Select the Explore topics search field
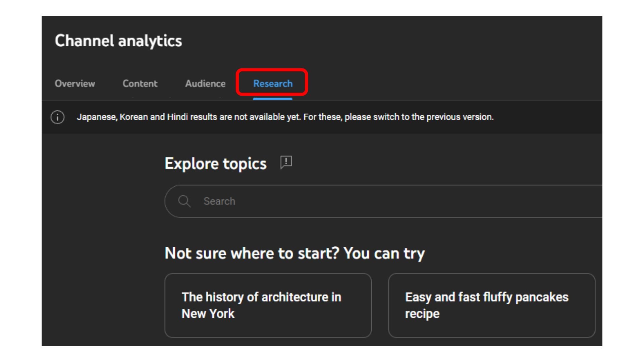Image resolution: width=644 pixels, height=362 pixels. click(x=302, y=201)
